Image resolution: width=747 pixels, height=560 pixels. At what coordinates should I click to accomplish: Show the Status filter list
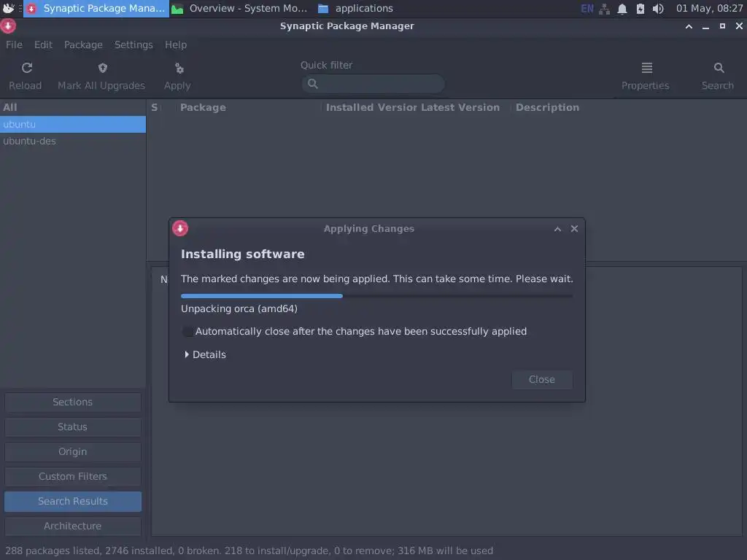pyautogui.click(x=73, y=427)
